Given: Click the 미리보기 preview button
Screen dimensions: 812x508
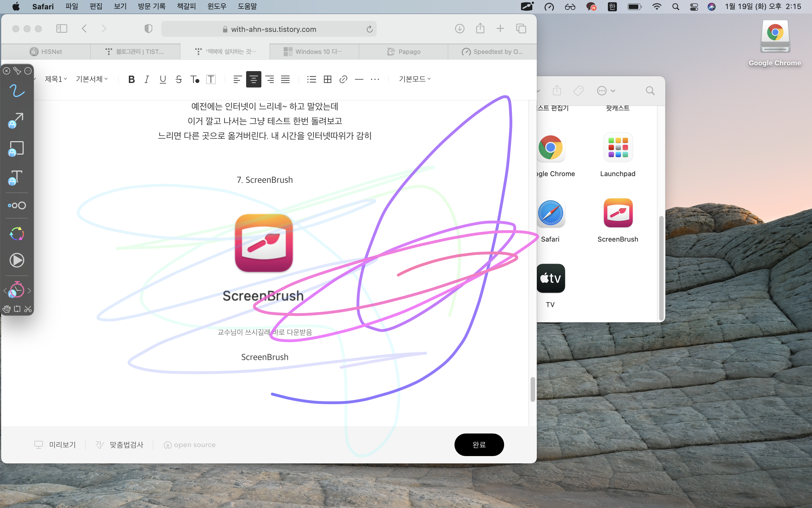Looking at the screenshot, I should tap(55, 445).
